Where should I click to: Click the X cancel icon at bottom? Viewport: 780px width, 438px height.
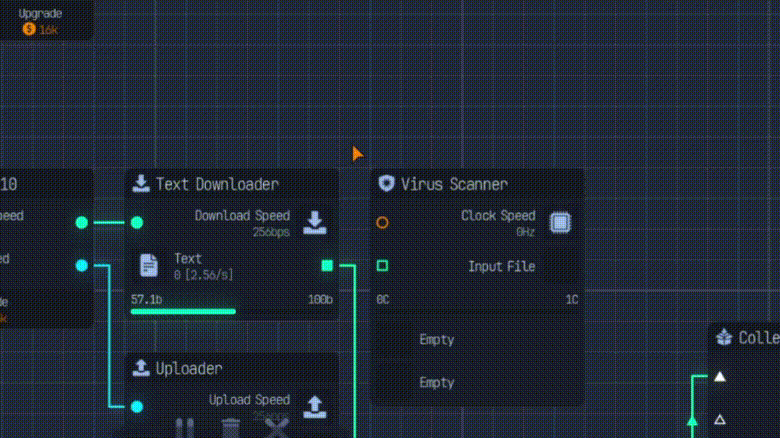tap(276, 428)
